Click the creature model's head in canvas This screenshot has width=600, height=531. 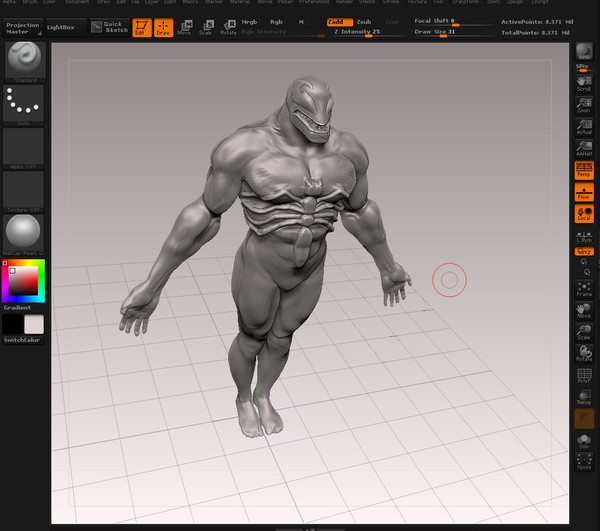pos(309,108)
